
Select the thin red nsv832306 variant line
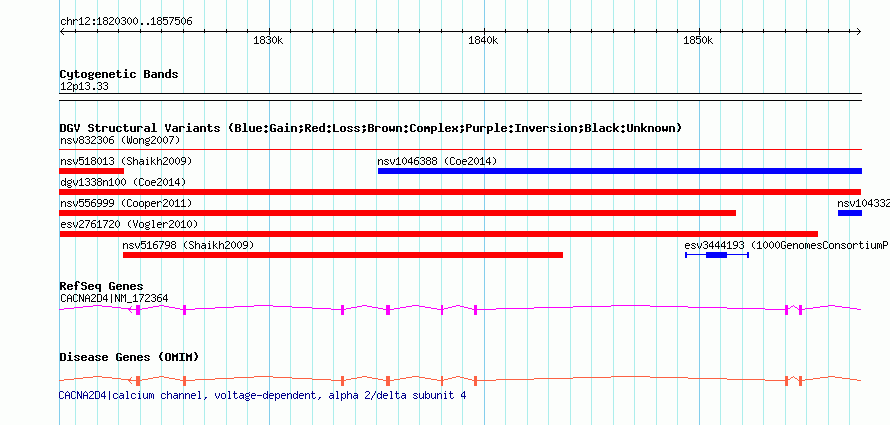[460, 150]
